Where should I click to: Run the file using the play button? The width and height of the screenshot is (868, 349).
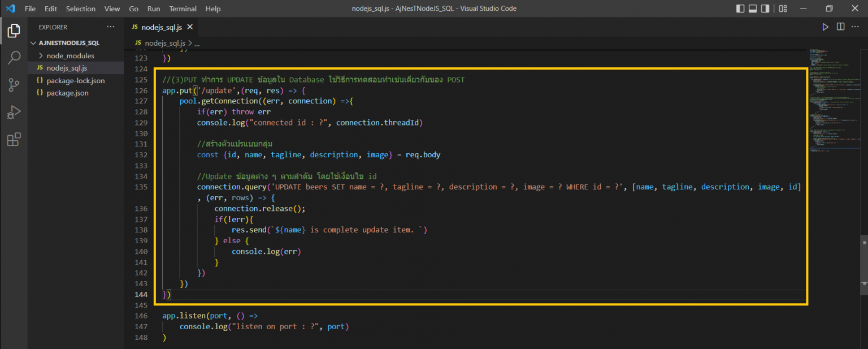[x=825, y=26]
